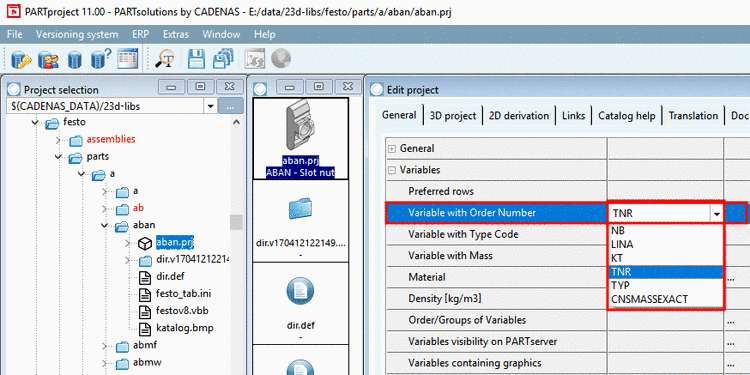This screenshot has height=375, width=750.
Task: Select the dir.v170412122149 folder thumbnail
Action: pos(301,221)
